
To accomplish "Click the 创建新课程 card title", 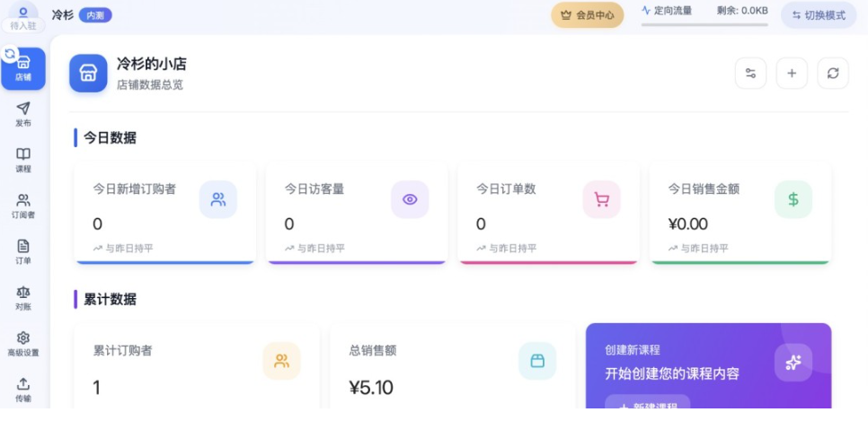I will tap(633, 350).
